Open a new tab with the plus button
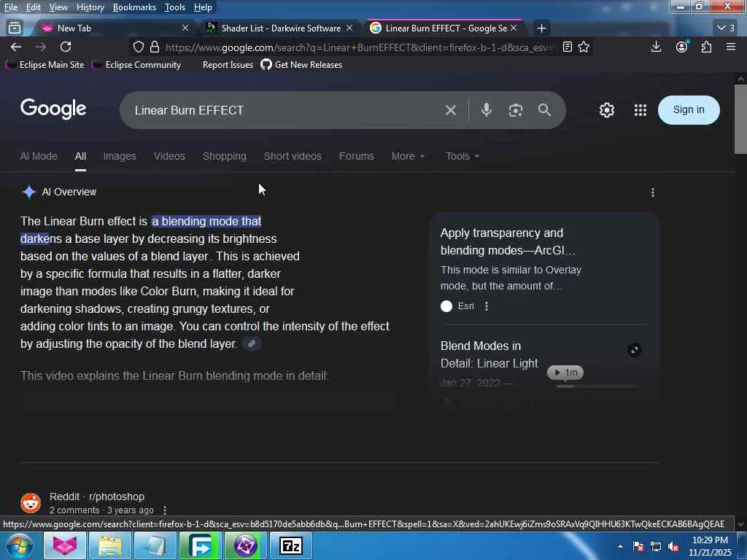The height and width of the screenshot is (560, 747). coord(541,28)
